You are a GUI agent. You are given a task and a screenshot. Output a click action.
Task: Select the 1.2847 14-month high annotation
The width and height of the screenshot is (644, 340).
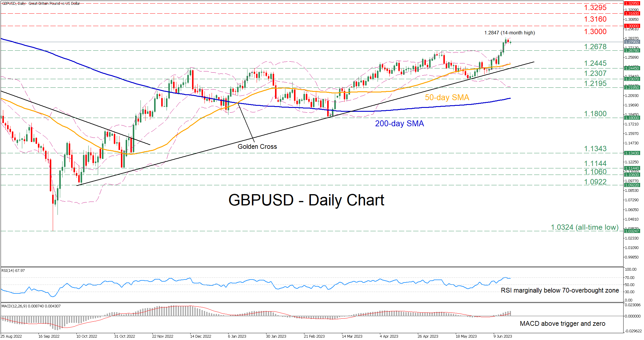(x=509, y=33)
